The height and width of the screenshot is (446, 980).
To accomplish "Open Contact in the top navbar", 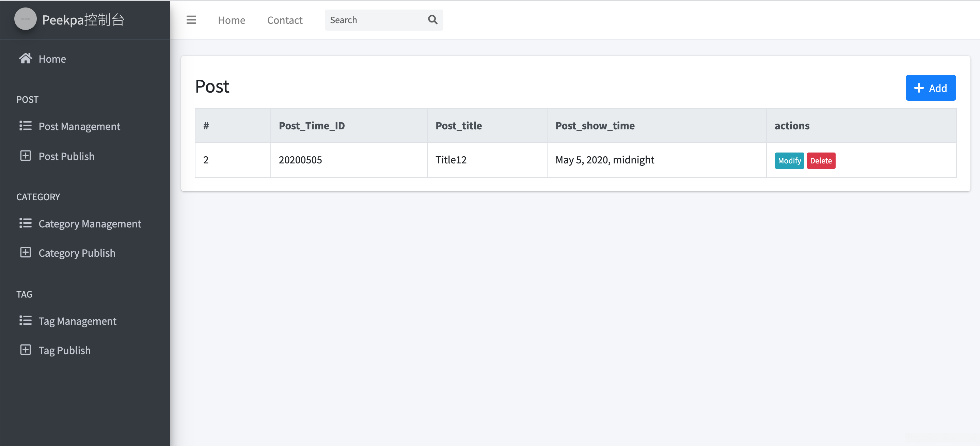I will 285,20.
